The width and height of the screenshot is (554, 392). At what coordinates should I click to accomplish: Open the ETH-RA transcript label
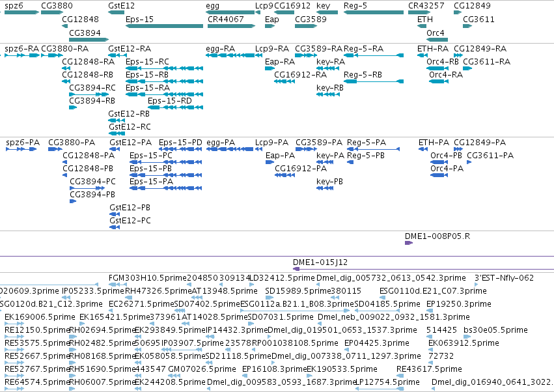click(433, 48)
